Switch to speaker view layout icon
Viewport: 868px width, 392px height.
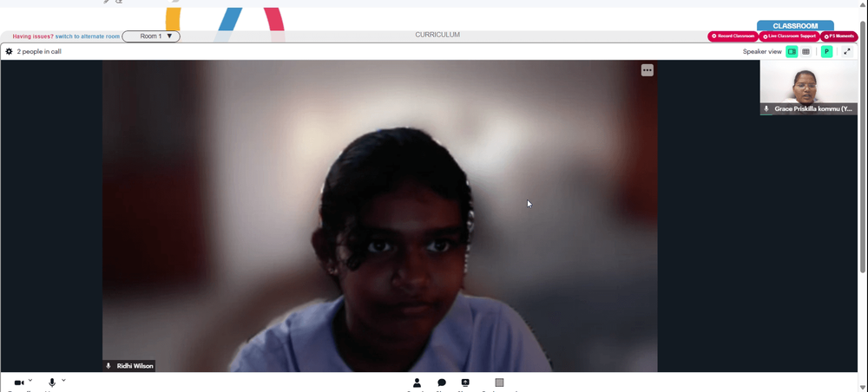pos(792,51)
